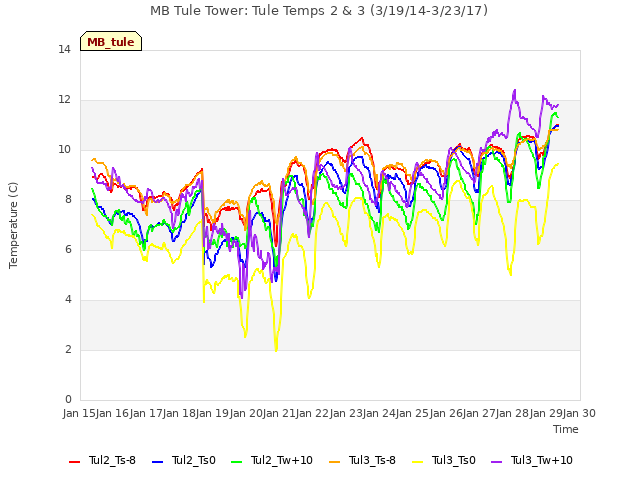Click the Jan 30 x-axis label
This screenshot has width=640, height=480.
pos(580,413)
